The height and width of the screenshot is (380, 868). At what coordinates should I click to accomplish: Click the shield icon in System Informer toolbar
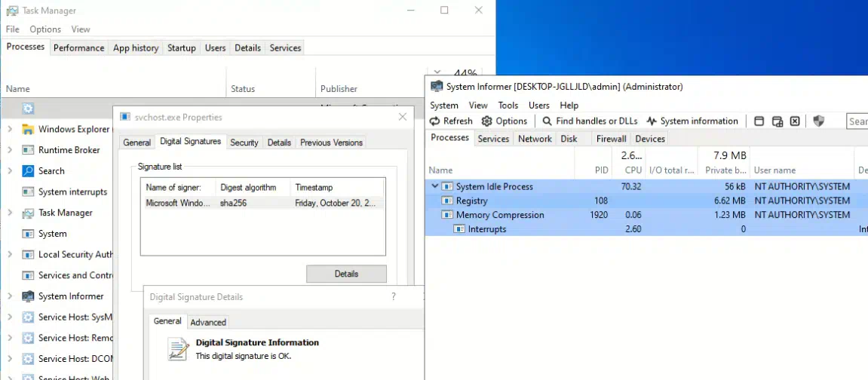click(819, 121)
